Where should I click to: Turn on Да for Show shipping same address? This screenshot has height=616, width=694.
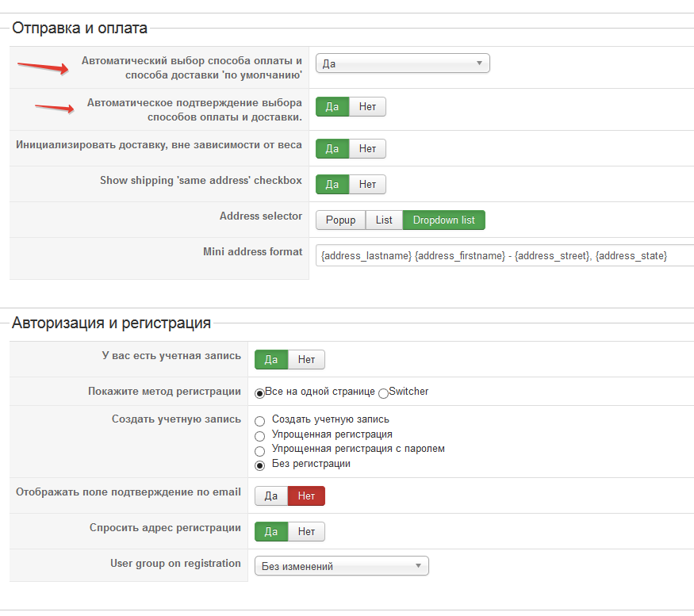(332, 184)
